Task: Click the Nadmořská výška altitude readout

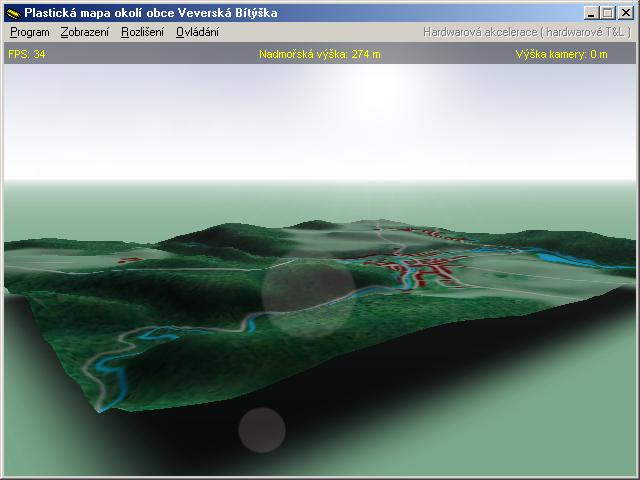Action: point(319,54)
